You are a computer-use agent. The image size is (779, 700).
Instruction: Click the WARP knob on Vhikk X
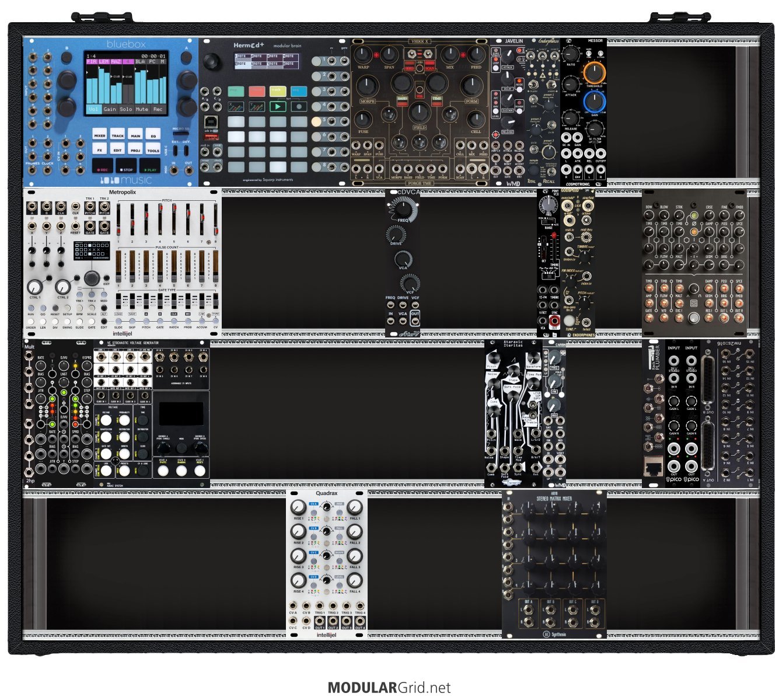(363, 55)
